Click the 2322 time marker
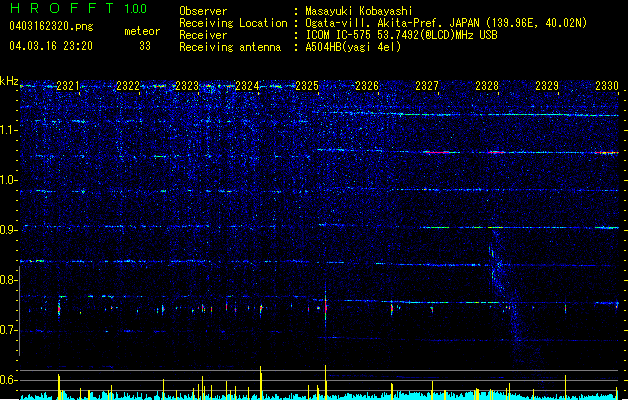The height and width of the screenshot is (400, 629). pyautogui.click(x=128, y=86)
